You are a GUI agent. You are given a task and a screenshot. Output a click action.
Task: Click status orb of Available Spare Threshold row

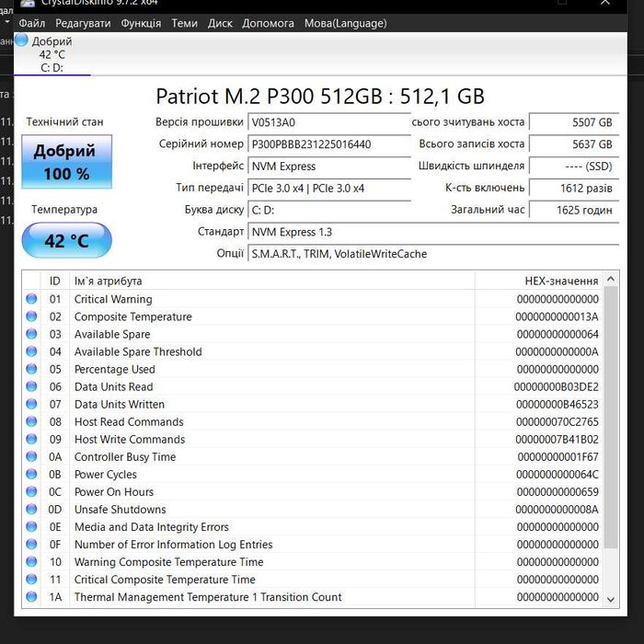click(x=31, y=351)
